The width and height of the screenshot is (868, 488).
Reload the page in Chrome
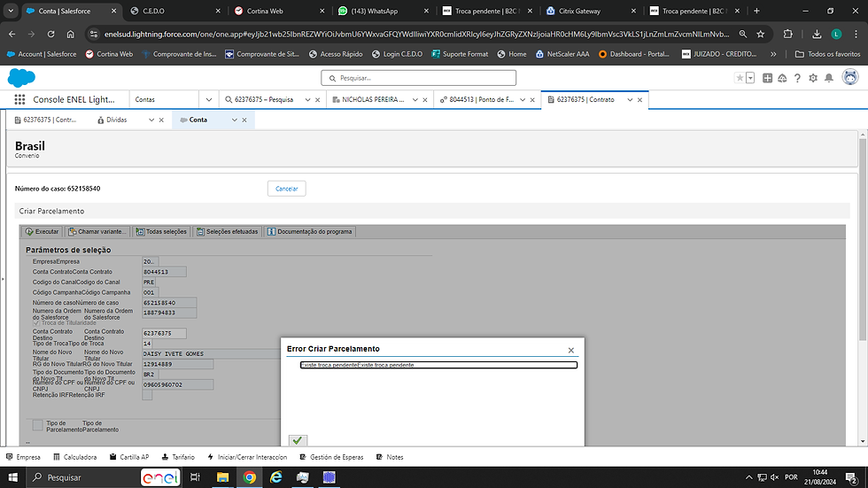click(x=51, y=35)
